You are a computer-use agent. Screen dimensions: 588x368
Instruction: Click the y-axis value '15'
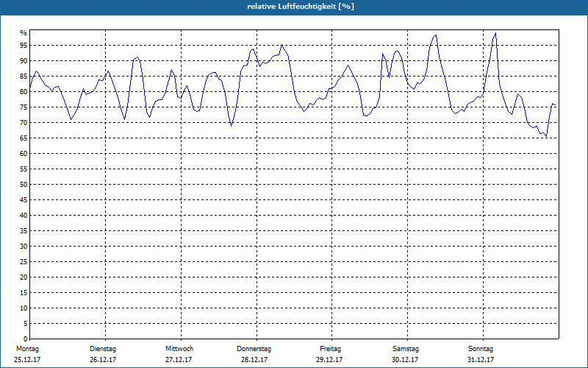[24, 292]
